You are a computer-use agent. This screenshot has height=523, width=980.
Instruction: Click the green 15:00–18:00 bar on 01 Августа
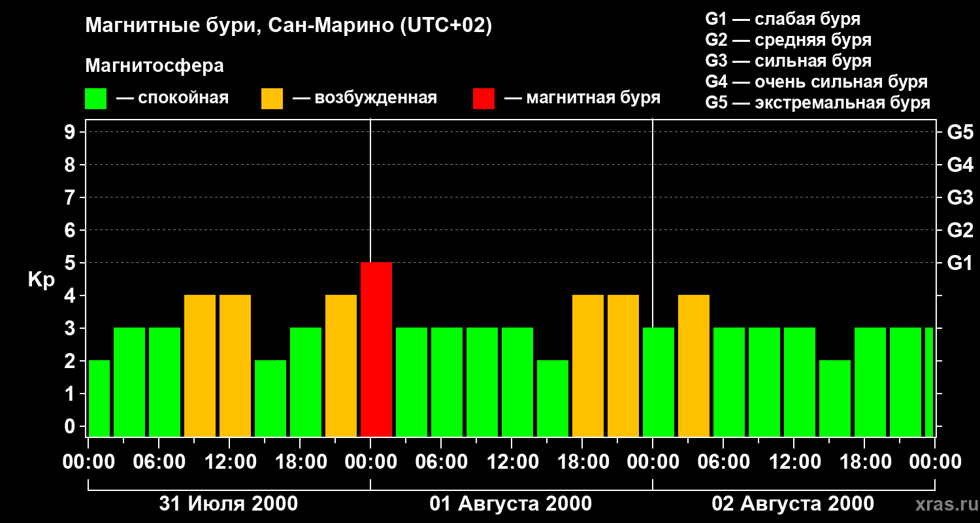point(553,399)
